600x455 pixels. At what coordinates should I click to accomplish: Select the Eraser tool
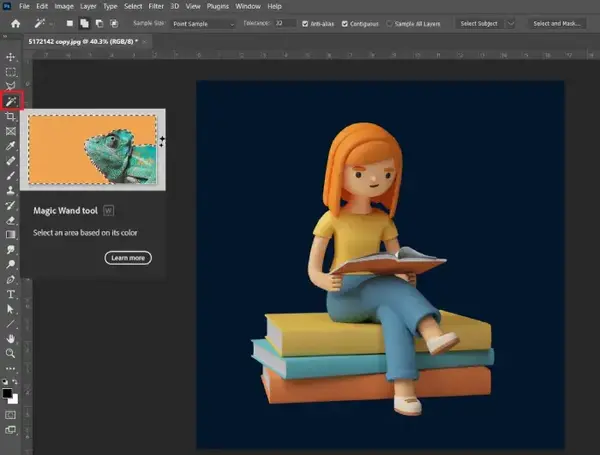tap(10, 220)
